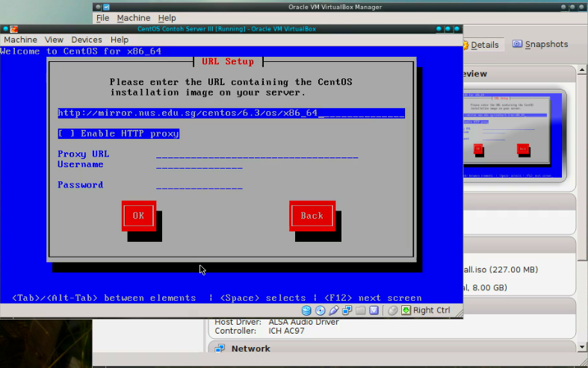Click the mouse integration status icon
Screen dimensions: 588x368
click(x=393, y=311)
